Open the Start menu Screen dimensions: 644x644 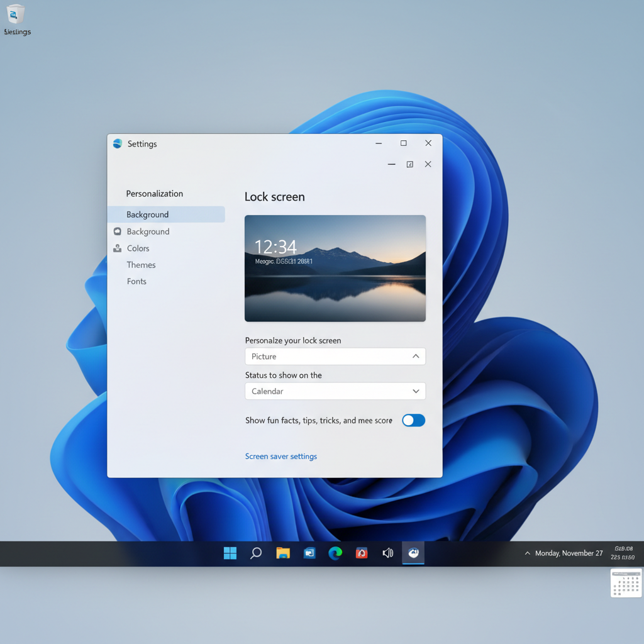tap(230, 553)
